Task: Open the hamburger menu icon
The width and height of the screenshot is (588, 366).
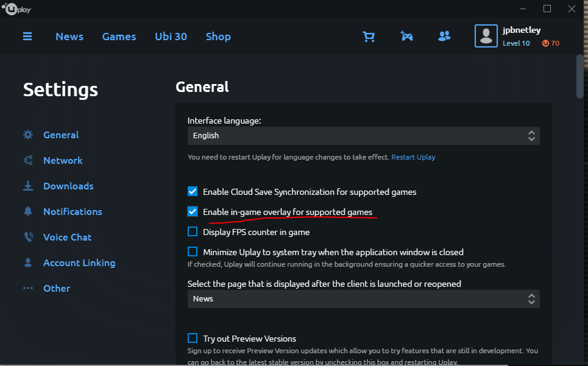Action: pyautogui.click(x=27, y=37)
